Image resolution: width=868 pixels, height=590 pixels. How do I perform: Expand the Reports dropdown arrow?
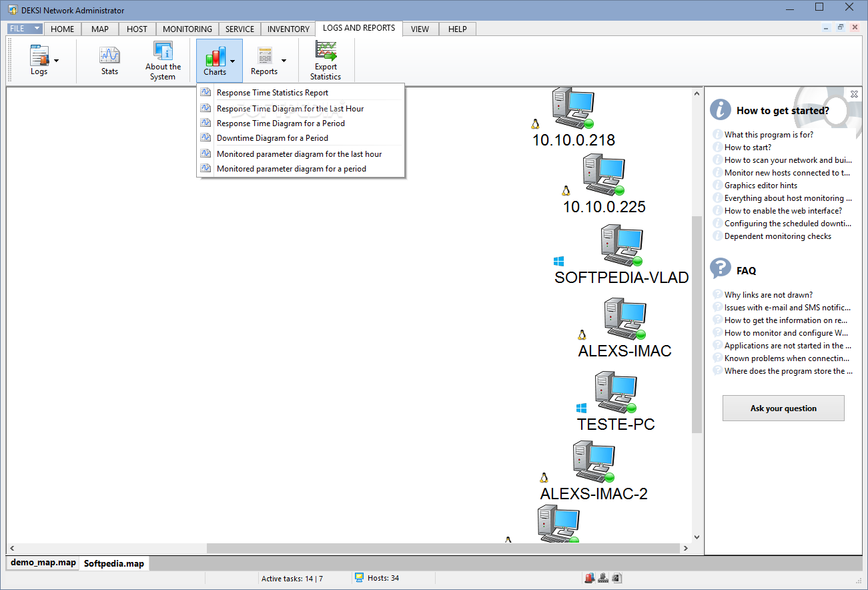[284, 61]
